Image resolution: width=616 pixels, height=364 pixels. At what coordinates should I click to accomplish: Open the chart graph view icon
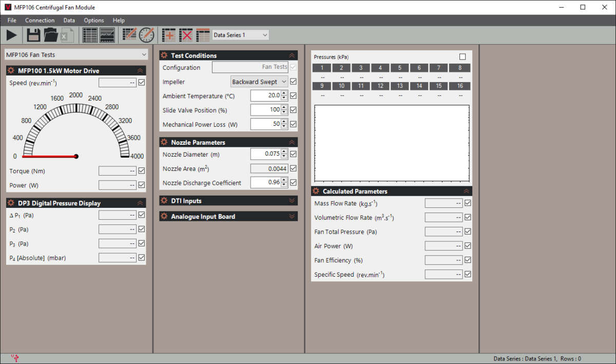(107, 35)
